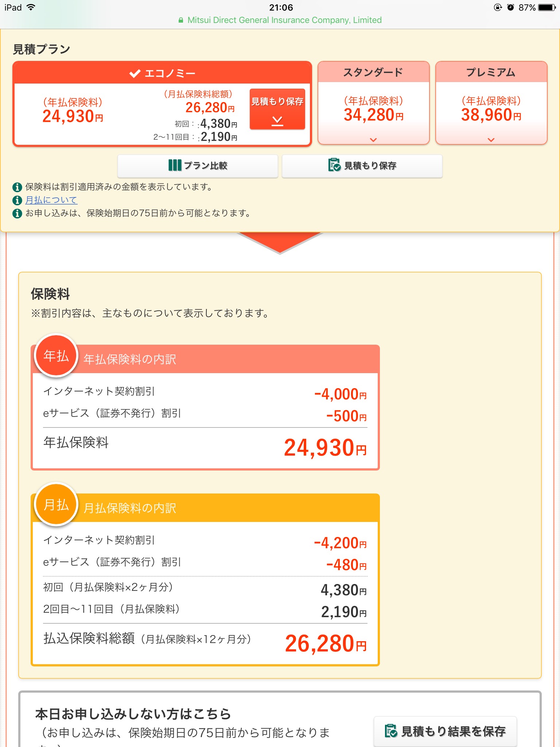
Task: Expand the プレミアム plan chevron
Action: tap(491, 140)
